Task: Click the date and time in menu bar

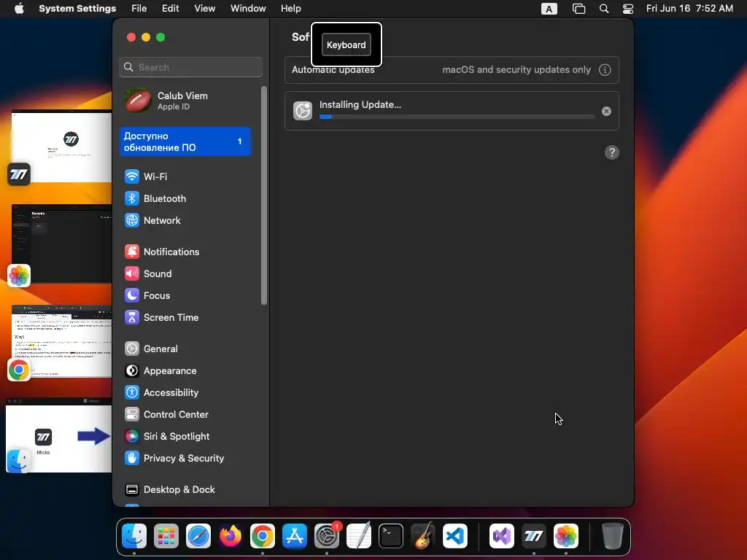Action: click(689, 9)
